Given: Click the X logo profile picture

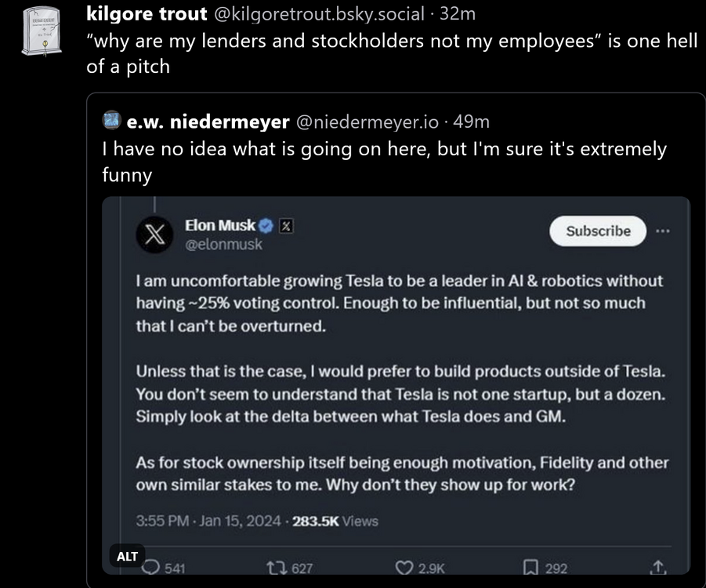Looking at the screenshot, I should point(154,234).
